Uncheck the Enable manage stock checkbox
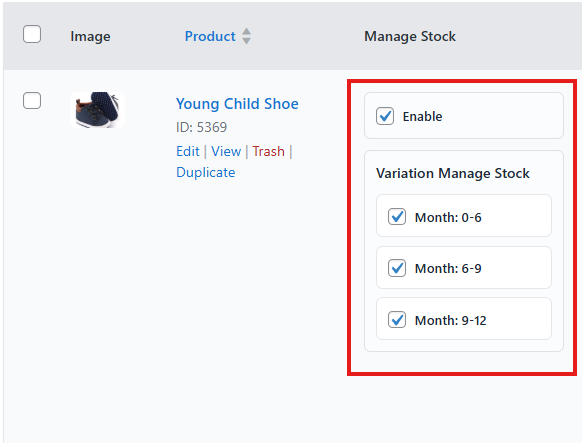Screen dimensions: 582x443 pyautogui.click(x=385, y=116)
